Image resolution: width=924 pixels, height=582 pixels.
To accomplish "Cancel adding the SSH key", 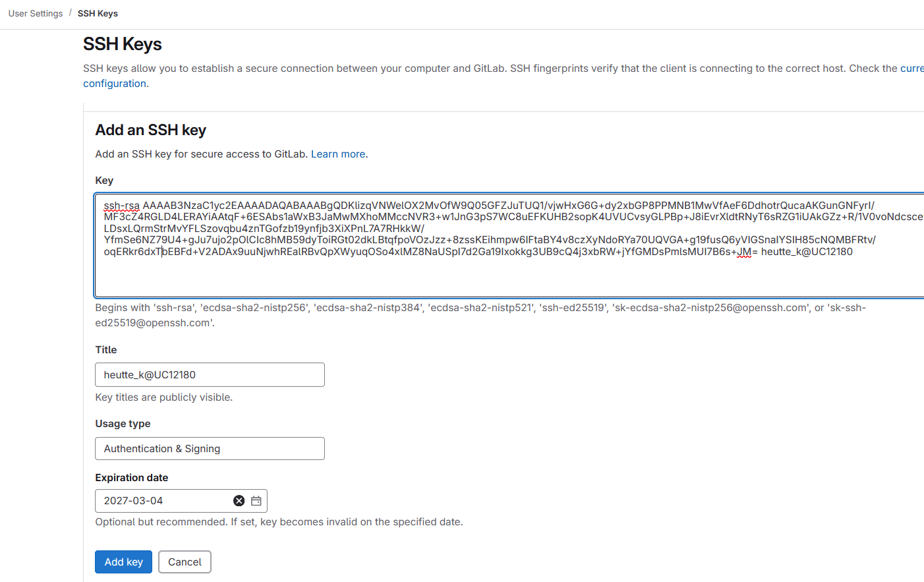I will pos(185,562).
